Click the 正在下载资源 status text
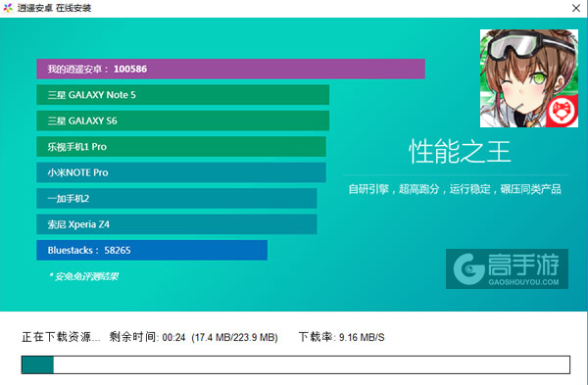This screenshot has height=385, width=588. click(61, 337)
